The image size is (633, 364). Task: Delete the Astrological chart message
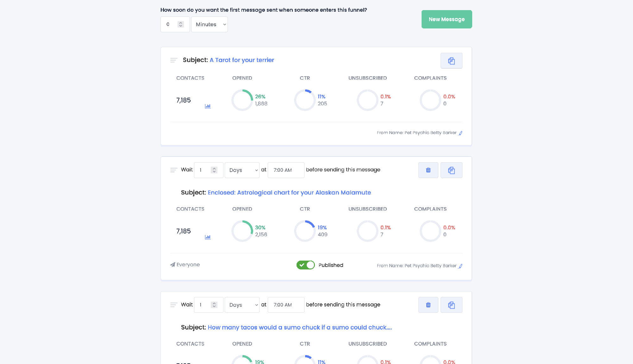[428, 170]
